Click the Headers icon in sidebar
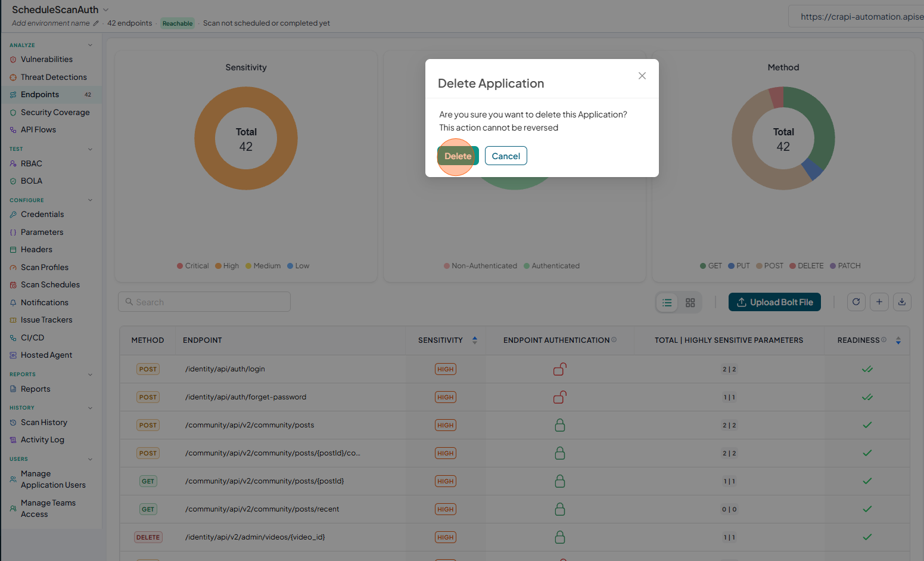 [13, 250]
